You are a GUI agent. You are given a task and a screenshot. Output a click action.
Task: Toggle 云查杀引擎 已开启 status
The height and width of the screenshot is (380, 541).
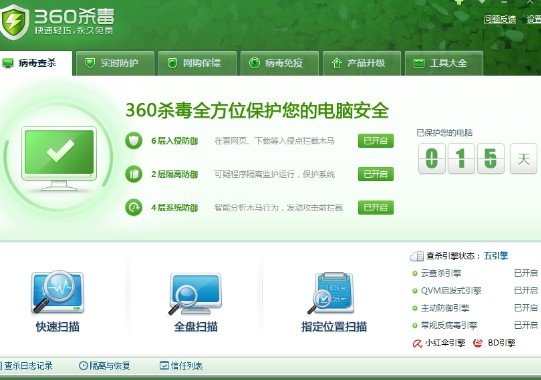pyautogui.click(x=526, y=273)
